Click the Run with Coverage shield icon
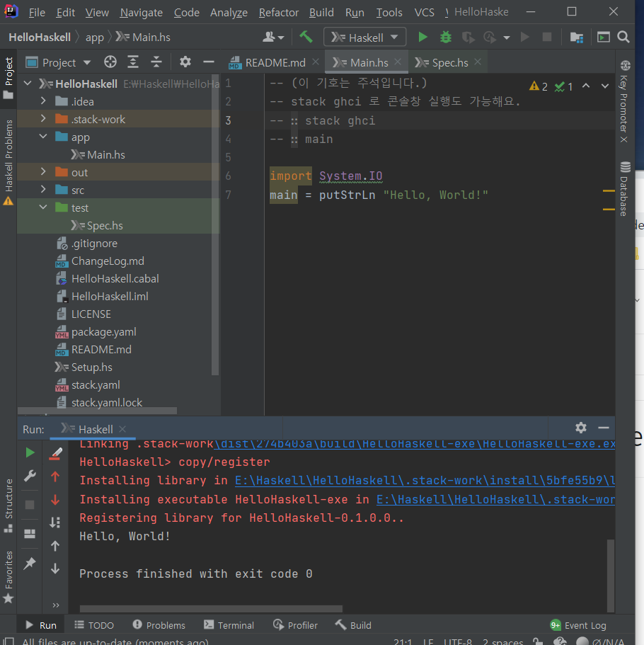Viewport: 644px width, 645px height. 468,38
